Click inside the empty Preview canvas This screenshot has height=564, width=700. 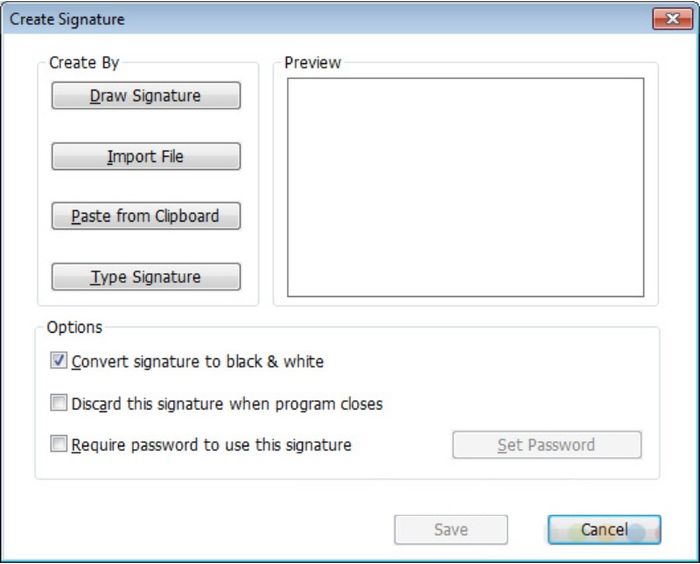[x=466, y=188]
